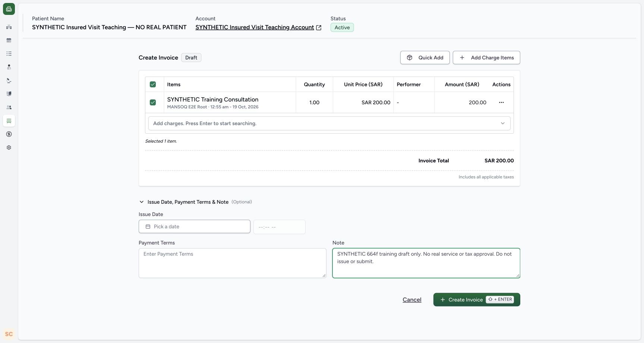Open the patient person sidebar icon

coord(9,67)
